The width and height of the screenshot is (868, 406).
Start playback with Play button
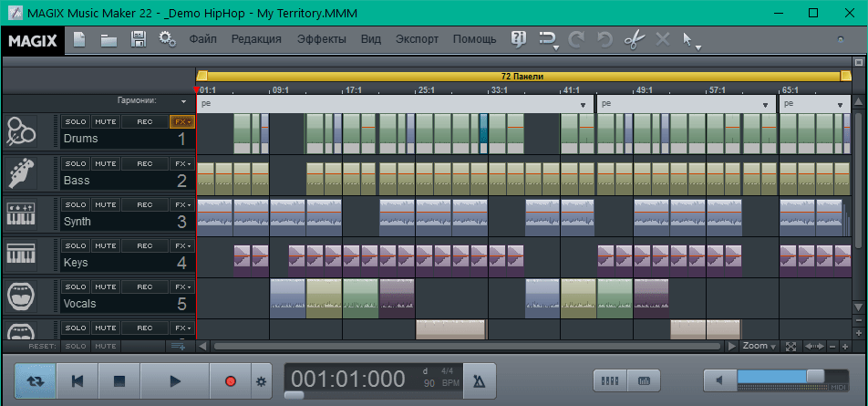(x=175, y=381)
